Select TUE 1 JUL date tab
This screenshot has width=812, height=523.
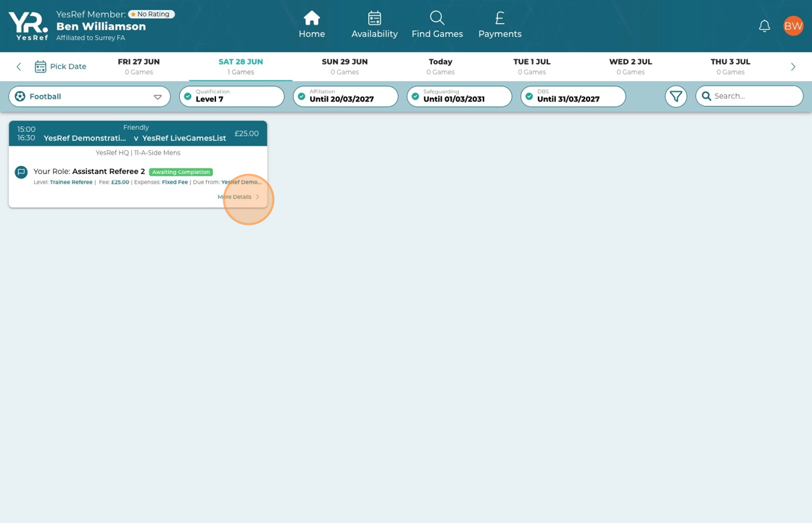click(x=532, y=66)
